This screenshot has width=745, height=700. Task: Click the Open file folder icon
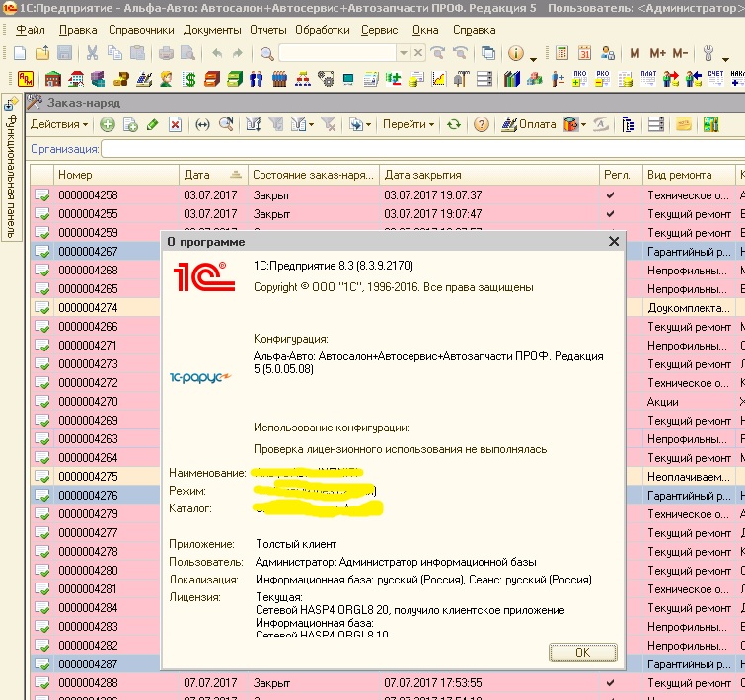tap(42, 53)
